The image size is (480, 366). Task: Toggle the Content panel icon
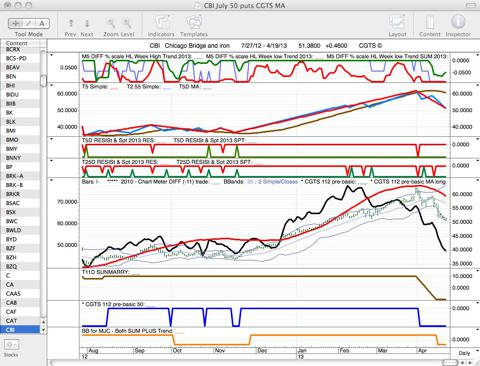click(x=430, y=23)
